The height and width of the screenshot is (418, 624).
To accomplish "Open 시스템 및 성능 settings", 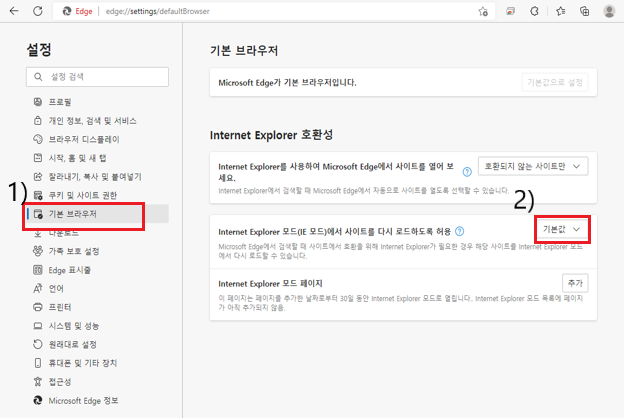I will tap(98, 326).
